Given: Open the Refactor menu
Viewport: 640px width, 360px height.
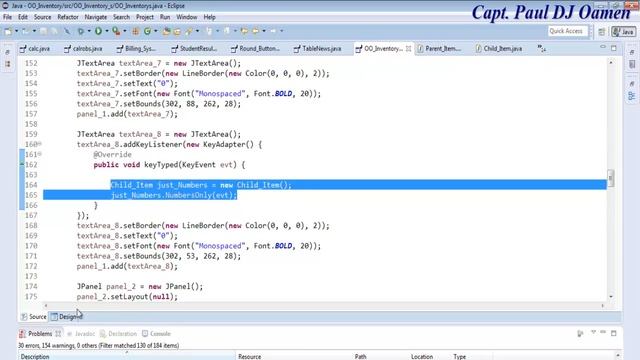Looking at the screenshot, I should point(68,17).
